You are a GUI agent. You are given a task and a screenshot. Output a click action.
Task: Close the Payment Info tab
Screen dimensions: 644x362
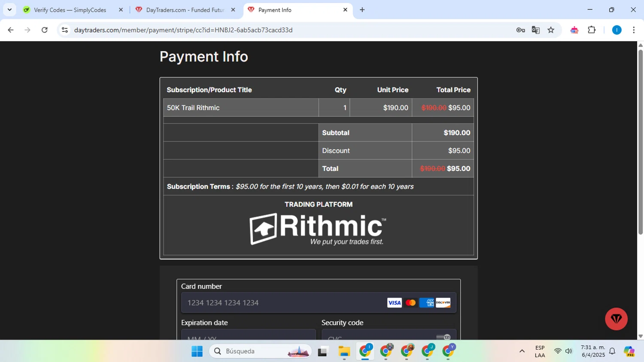[x=345, y=10]
